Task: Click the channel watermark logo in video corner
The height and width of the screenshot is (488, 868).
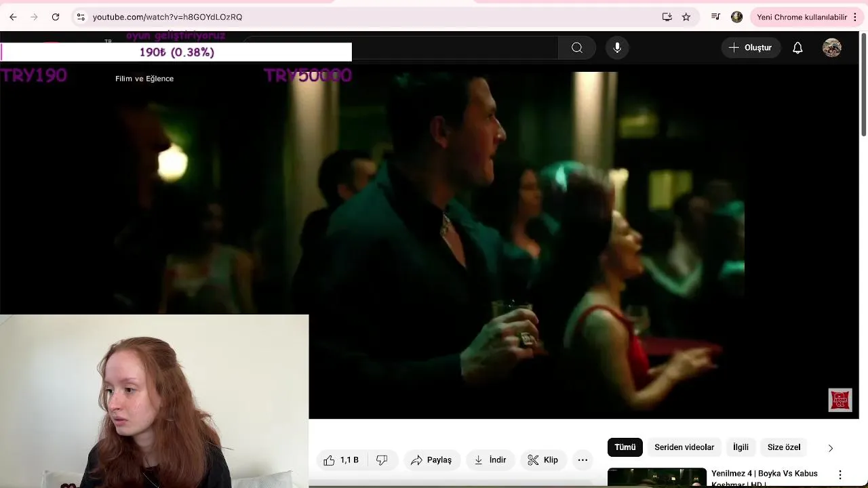Action: click(x=840, y=400)
